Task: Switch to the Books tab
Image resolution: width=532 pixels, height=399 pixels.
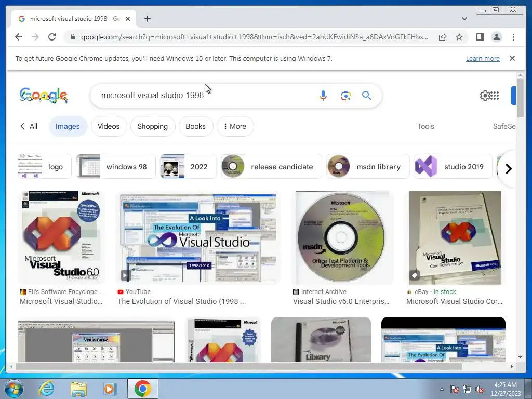Action: click(195, 126)
